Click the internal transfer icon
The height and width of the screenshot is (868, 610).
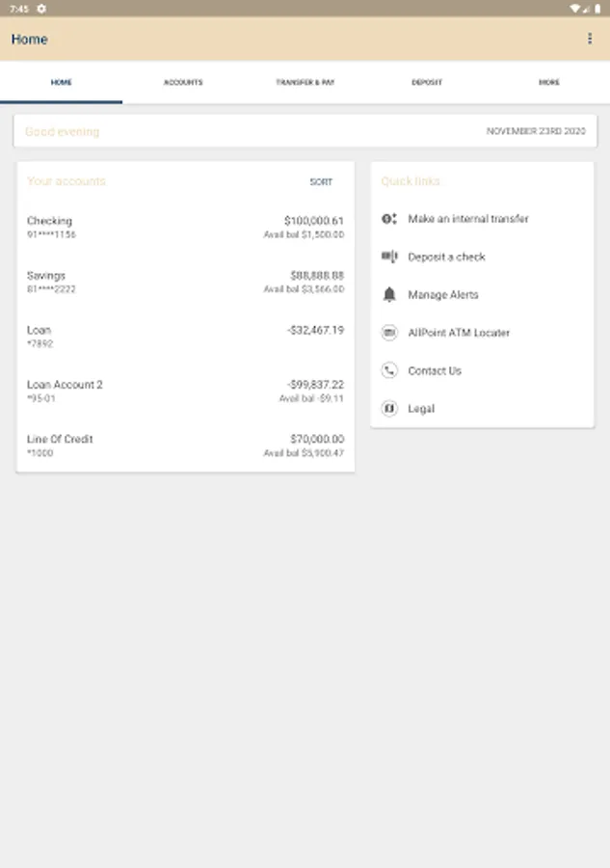389,219
